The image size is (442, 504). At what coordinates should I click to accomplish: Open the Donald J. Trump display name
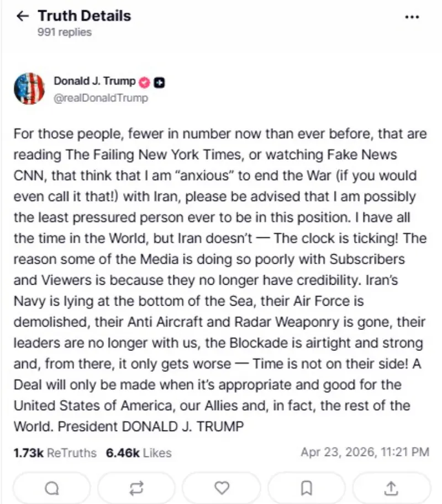(x=94, y=81)
